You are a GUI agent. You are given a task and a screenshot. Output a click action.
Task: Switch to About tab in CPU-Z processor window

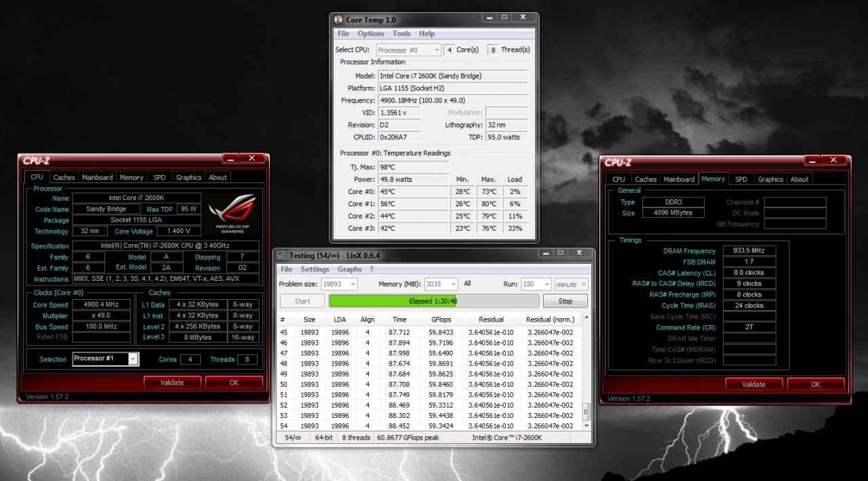[x=218, y=178]
